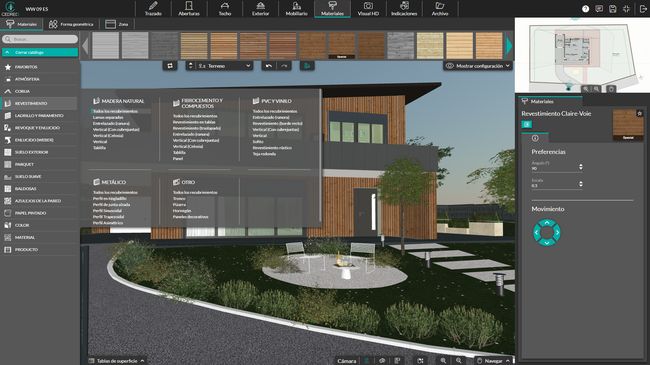Image resolution: width=650 pixels, height=365 pixels.
Task: Select the swatch labeled with black caption
Action: click(342, 46)
